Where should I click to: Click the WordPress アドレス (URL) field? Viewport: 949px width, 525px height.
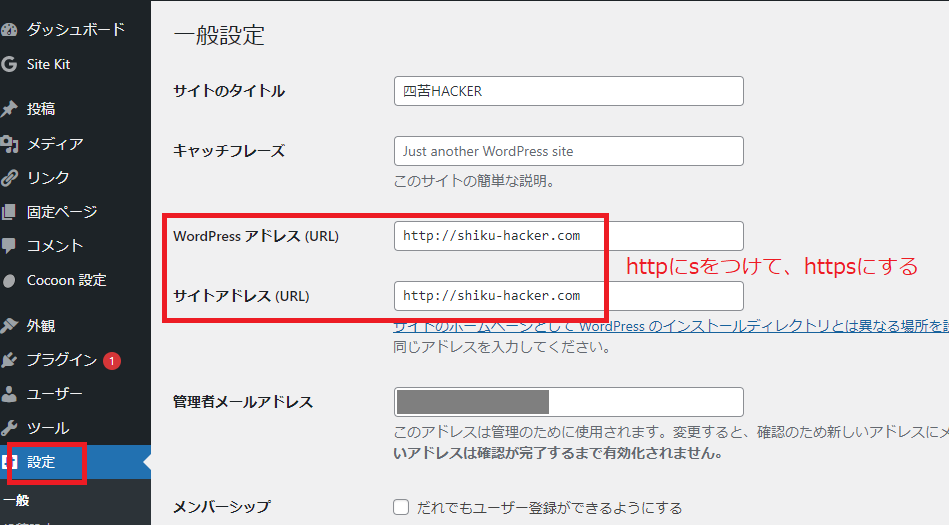(568, 236)
